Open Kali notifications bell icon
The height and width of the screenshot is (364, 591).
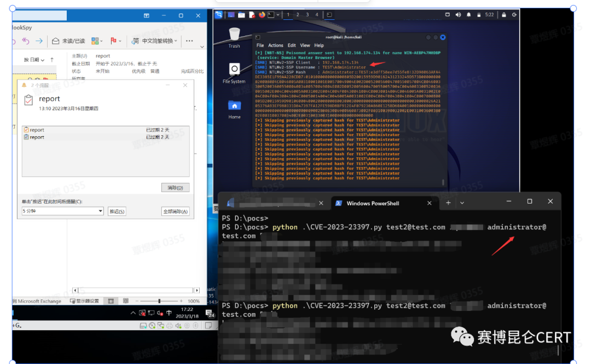coord(468,15)
